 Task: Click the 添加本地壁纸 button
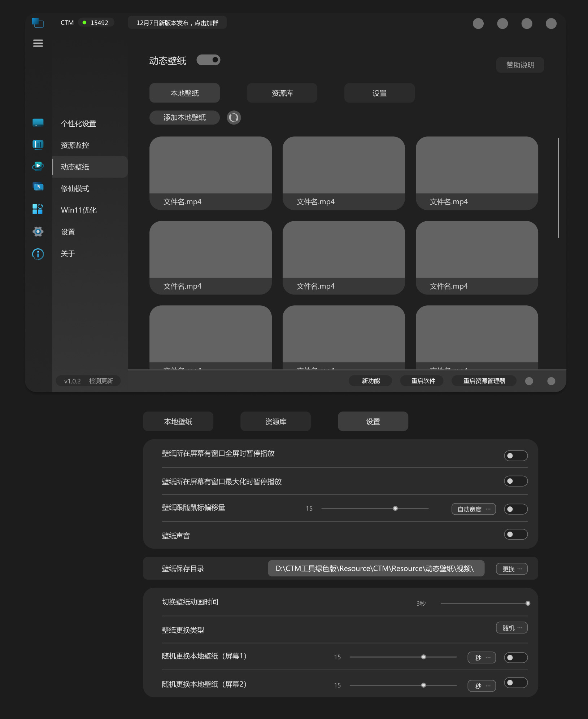tap(184, 118)
